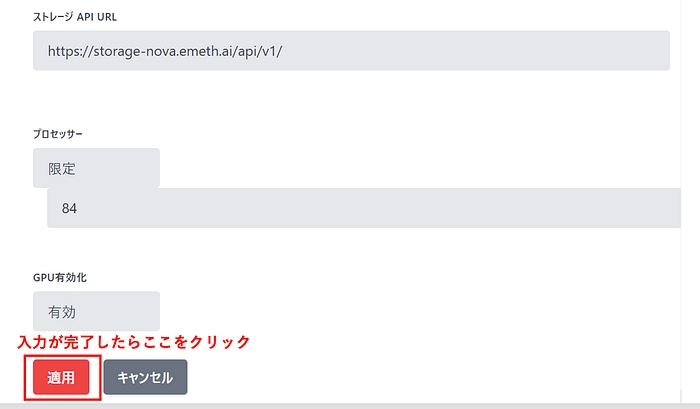
Task: Click the ストレージ API URL label
Action: pyautogui.click(x=75, y=18)
